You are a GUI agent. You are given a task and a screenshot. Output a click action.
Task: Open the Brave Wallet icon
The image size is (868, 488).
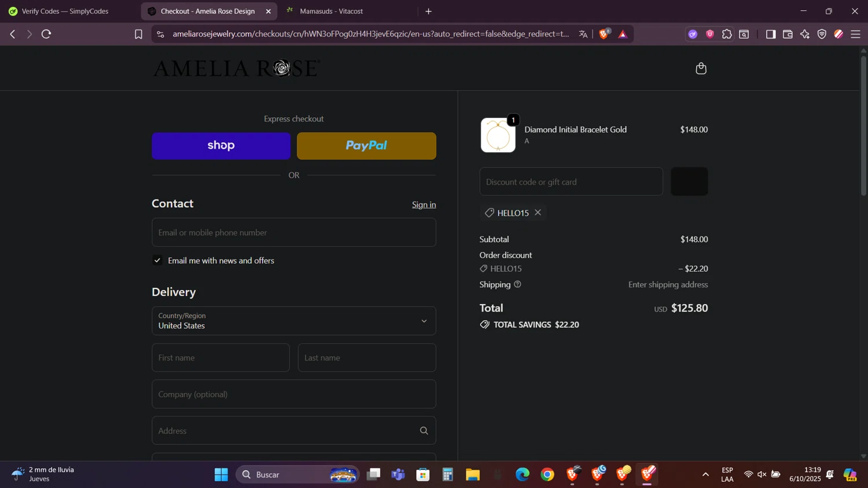(788, 34)
